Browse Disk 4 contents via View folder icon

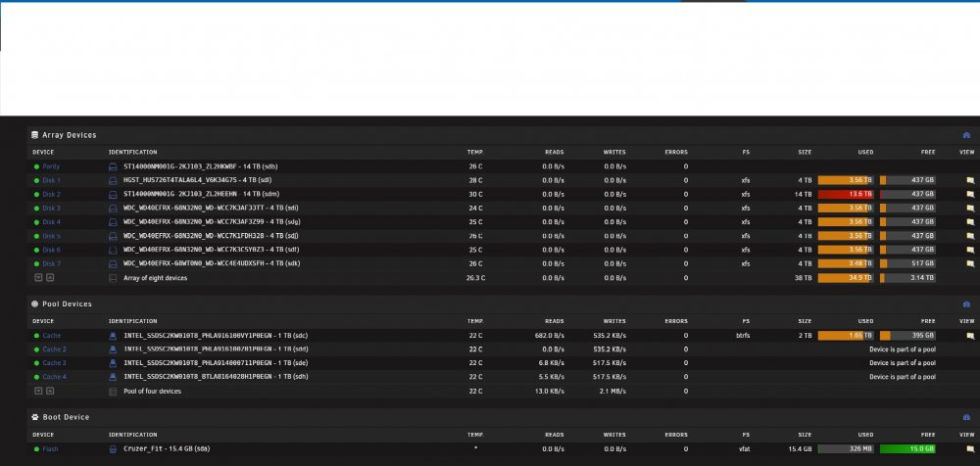click(x=970, y=222)
